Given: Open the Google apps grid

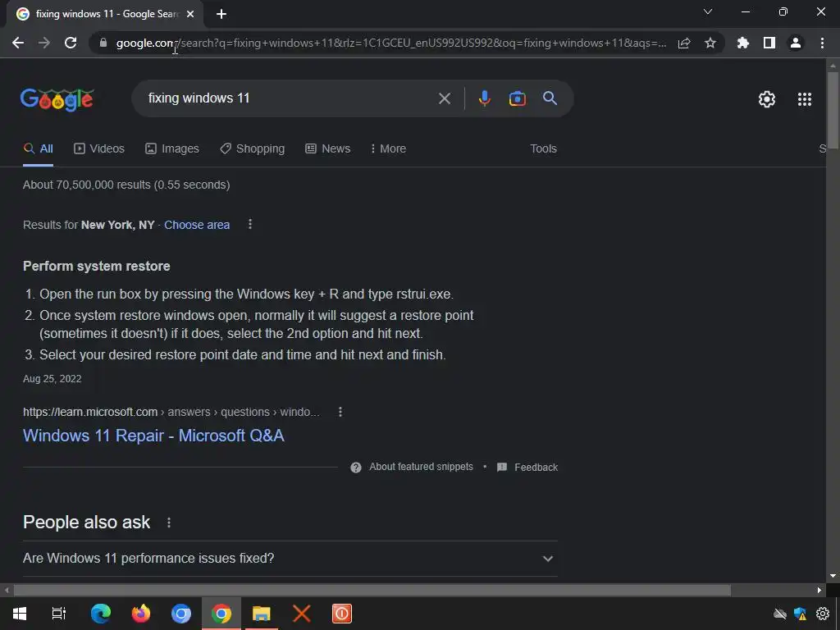Looking at the screenshot, I should point(805,99).
